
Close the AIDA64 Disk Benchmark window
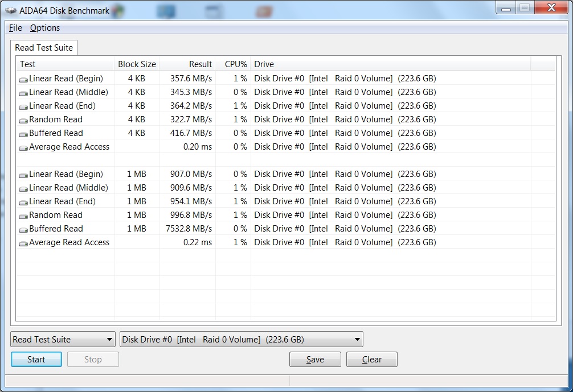[551, 7]
